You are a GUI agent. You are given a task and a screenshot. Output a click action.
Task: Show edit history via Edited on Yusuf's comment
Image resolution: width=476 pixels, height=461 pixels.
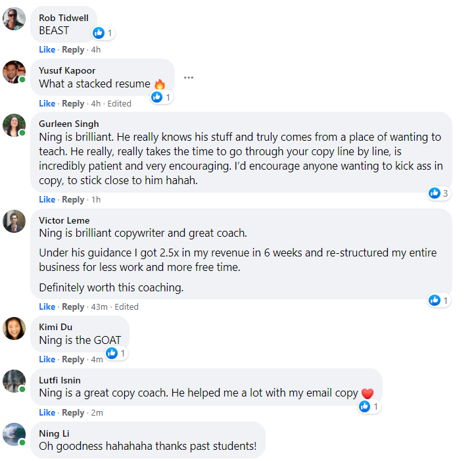[119, 104]
